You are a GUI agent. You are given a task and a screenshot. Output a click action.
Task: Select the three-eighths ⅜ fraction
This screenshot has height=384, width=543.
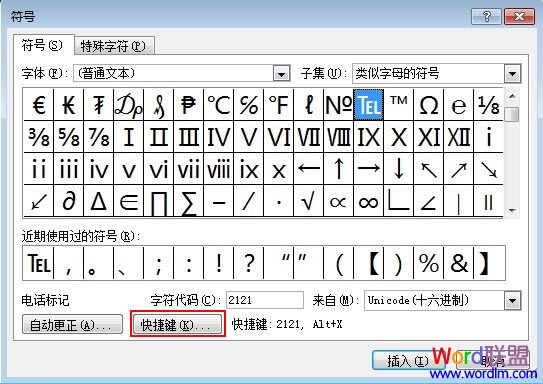pos(38,137)
